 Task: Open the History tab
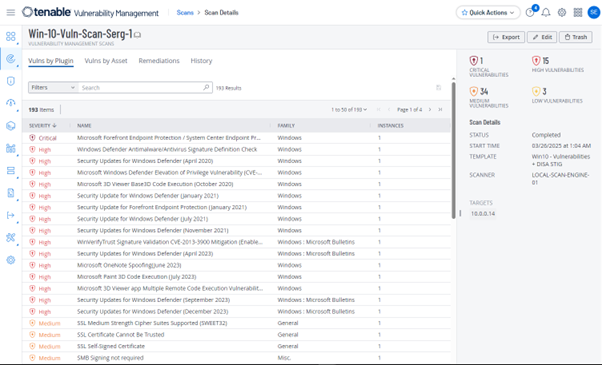click(201, 61)
